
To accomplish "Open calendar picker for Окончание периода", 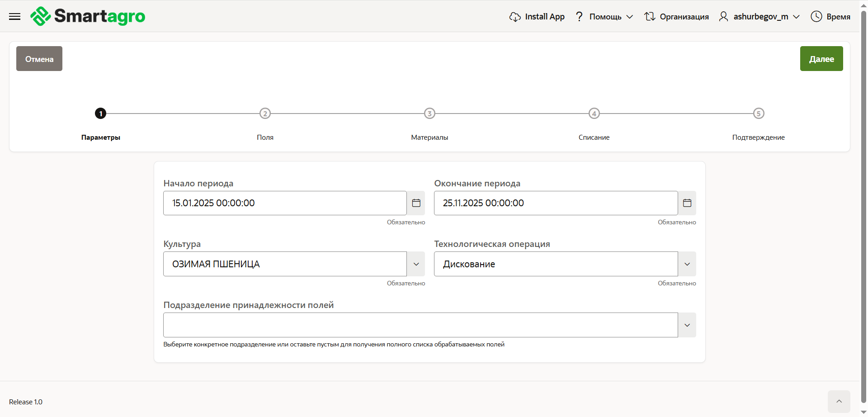I will tap(687, 203).
